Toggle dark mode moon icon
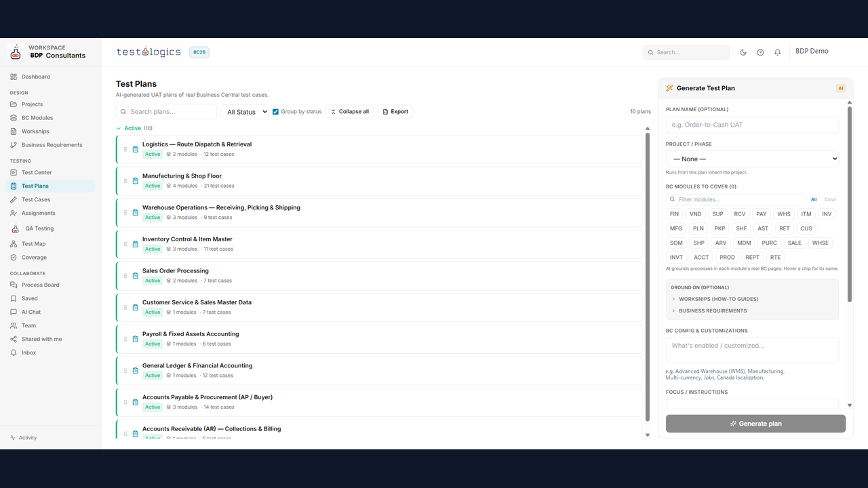 tap(743, 52)
